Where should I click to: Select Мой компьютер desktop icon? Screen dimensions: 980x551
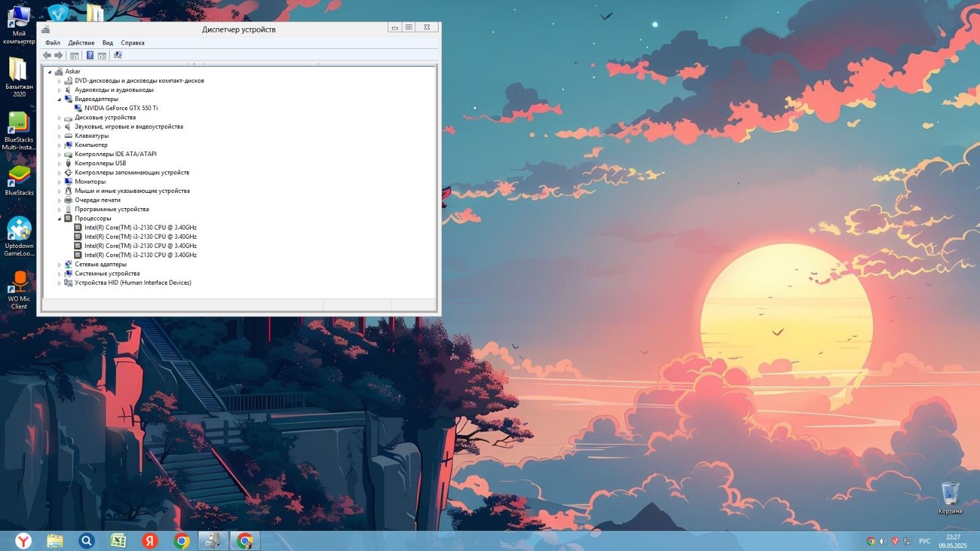point(19,24)
